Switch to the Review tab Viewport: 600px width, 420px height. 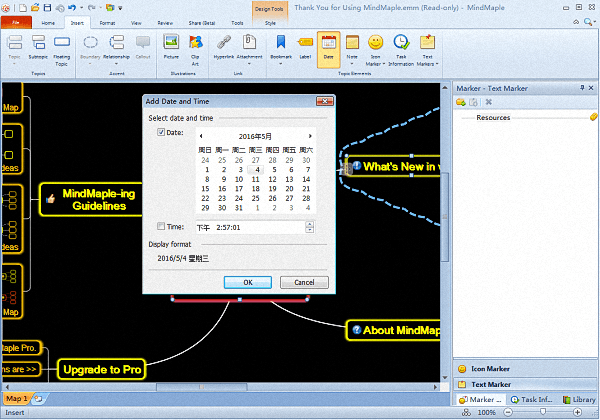click(x=165, y=23)
